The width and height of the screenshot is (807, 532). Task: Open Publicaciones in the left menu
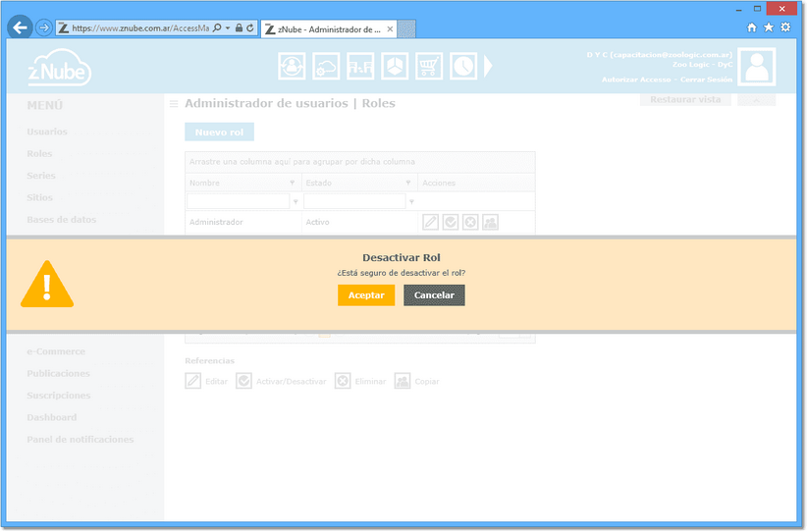58,374
